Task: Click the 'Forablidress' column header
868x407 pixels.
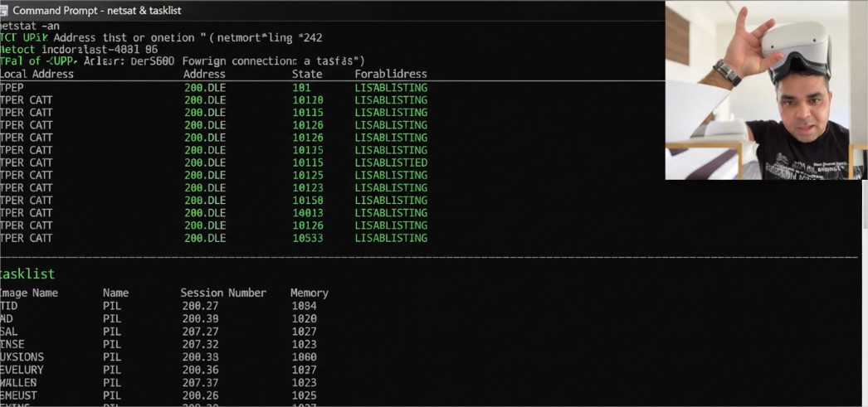Action: tap(391, 74)
